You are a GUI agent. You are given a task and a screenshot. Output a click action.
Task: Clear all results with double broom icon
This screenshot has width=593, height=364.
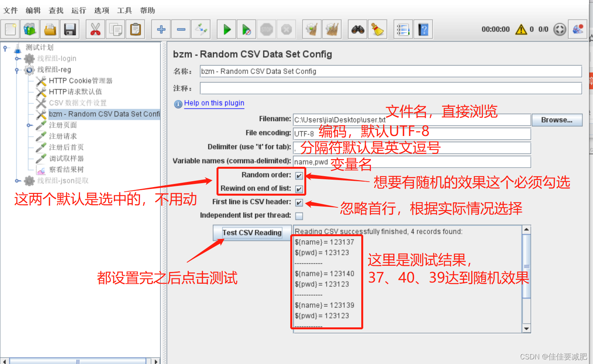pyautogui.click(x=332, y=29)
